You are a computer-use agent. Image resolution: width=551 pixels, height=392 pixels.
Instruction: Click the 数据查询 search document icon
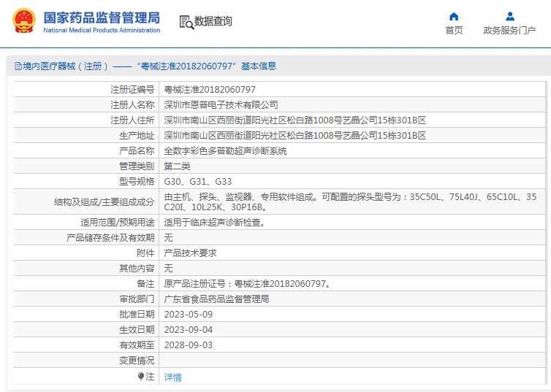pyautogui.click(x=186, y=22)
